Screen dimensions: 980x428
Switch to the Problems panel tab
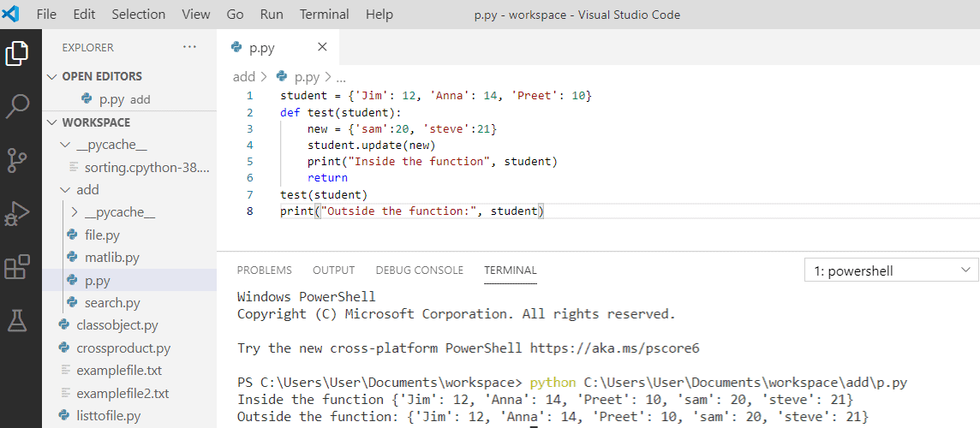point(265,270)
